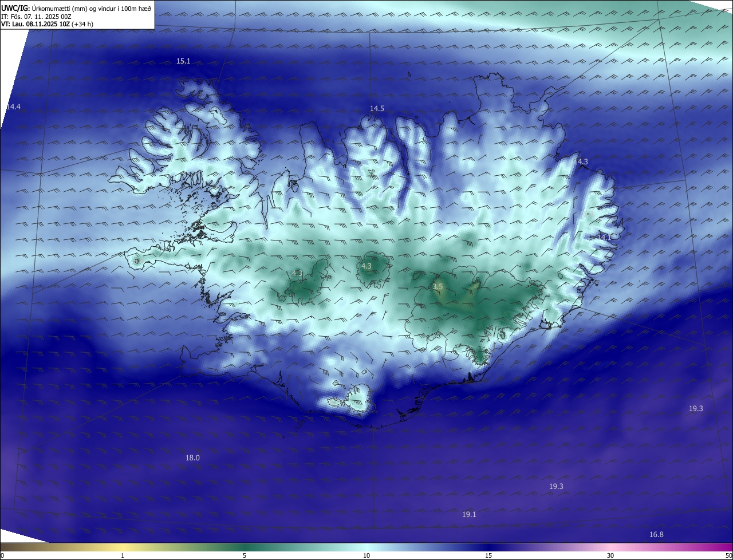Click the color scale tick label '15'
This screenshot has height=560, width=733.
pos(488,555)
